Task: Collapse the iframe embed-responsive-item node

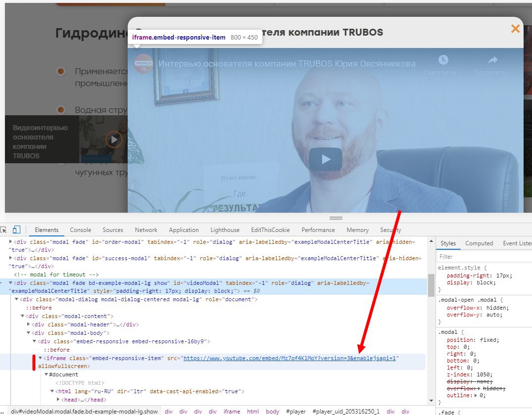Action: coord(41,358)
